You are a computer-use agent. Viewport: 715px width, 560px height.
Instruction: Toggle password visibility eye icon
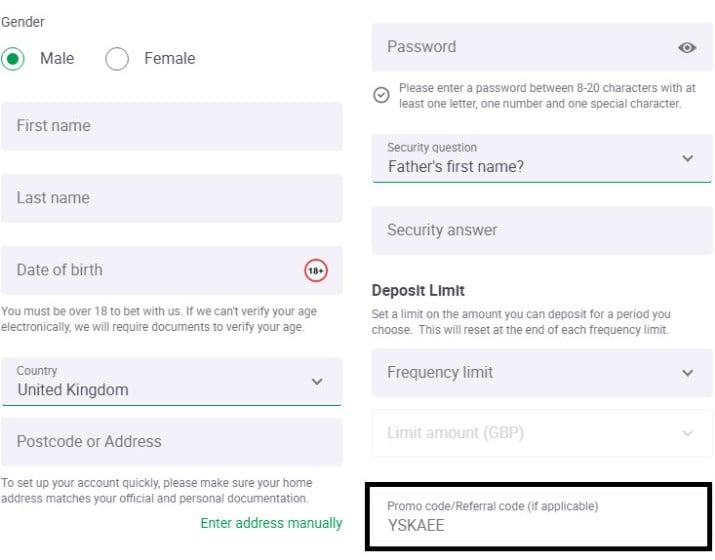(686, 47)
